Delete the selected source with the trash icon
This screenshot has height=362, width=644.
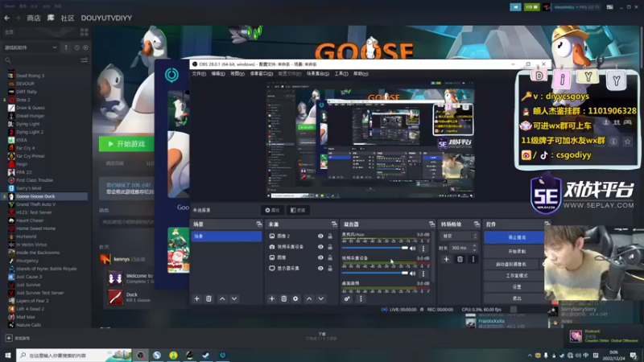pos(284,298)
